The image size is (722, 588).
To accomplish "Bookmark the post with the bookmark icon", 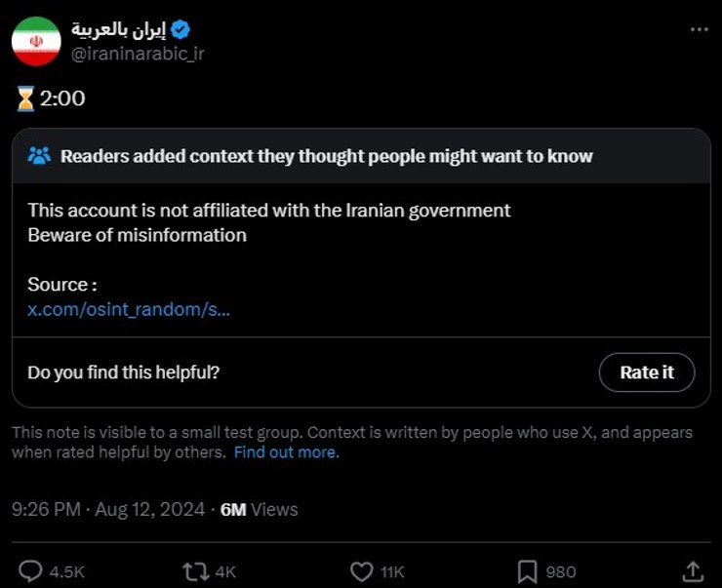I will (x=527, y=570).
